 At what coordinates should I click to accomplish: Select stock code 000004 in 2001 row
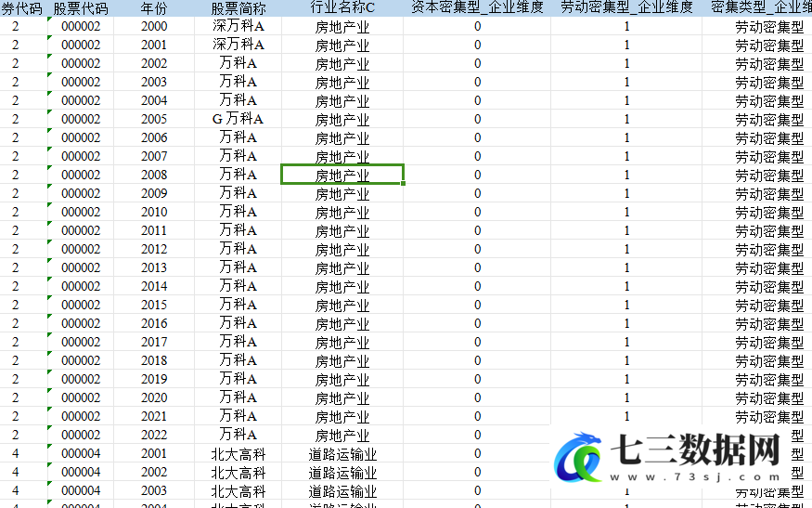tap(81, 453)
